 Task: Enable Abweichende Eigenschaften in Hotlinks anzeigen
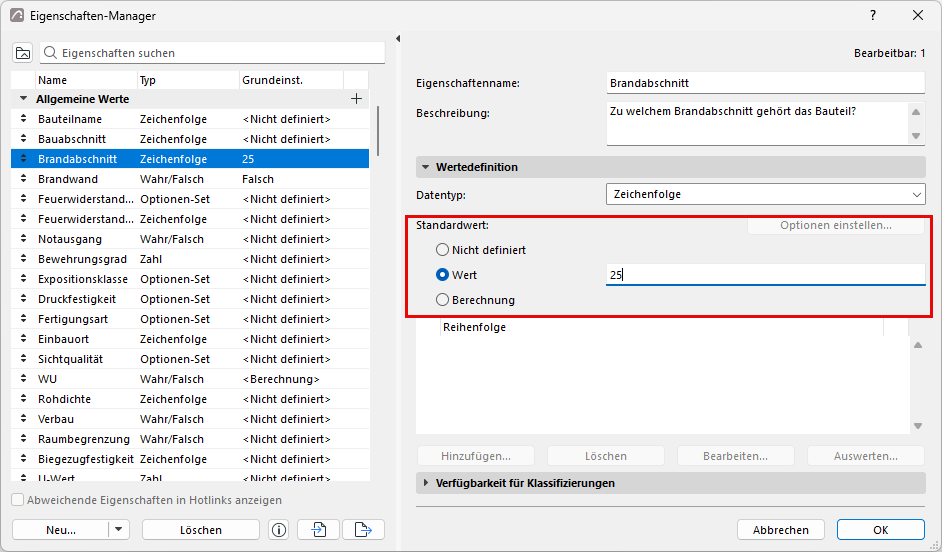tap(18, 500)
